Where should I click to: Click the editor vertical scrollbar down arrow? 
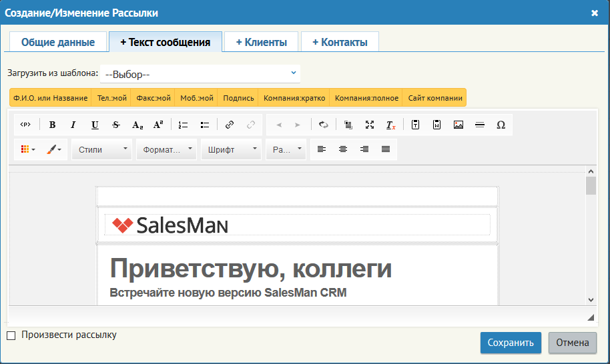(591, 299)
